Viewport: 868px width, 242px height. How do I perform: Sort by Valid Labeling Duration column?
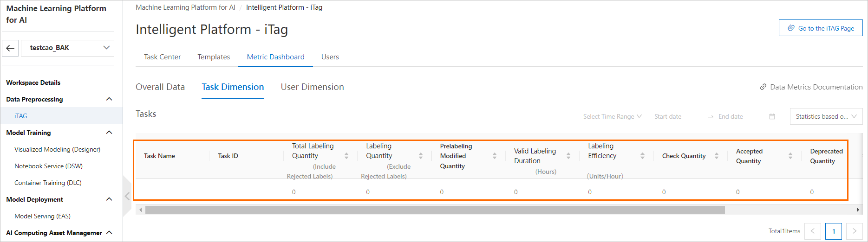(x=568, y=156)
